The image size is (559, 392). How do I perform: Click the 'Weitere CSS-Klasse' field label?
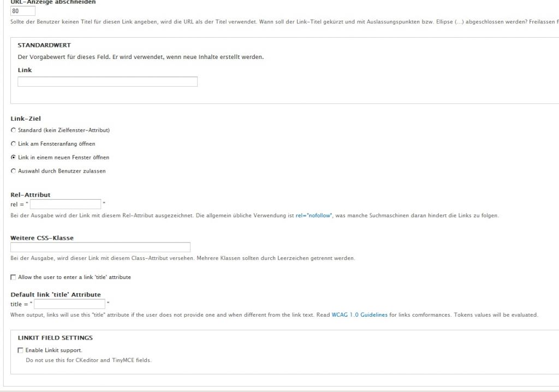[42, 238]
